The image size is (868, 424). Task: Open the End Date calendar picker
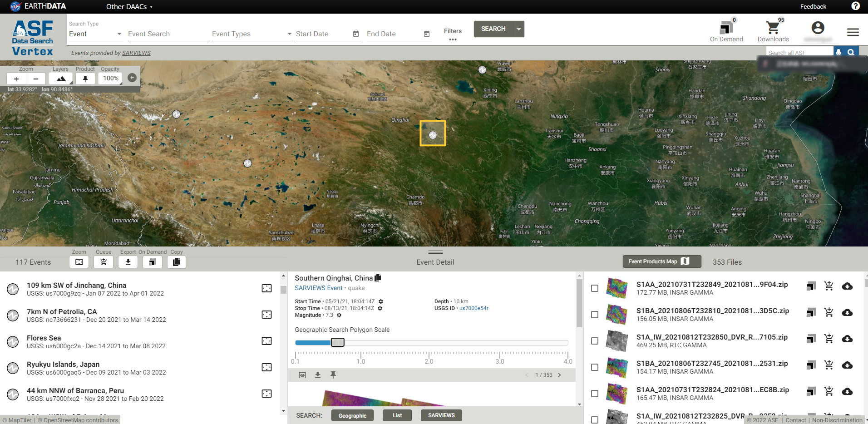[427, 34]
